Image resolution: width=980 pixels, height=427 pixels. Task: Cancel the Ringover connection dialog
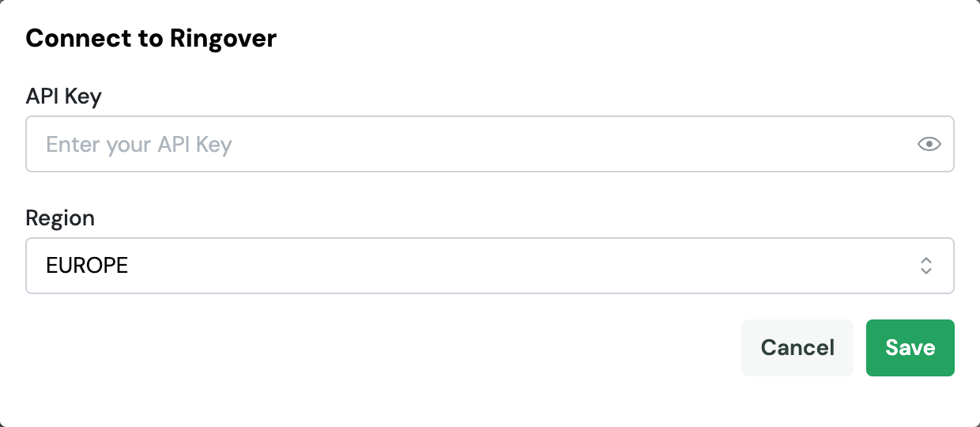point(797,348)
